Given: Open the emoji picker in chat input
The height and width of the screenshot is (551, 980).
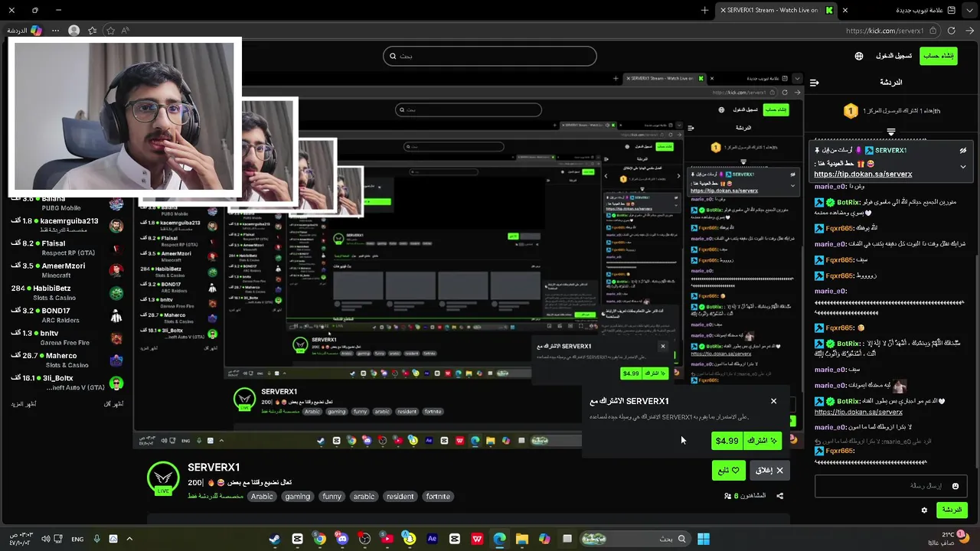Looking at the screenshot, I should (x=955, y=486).
